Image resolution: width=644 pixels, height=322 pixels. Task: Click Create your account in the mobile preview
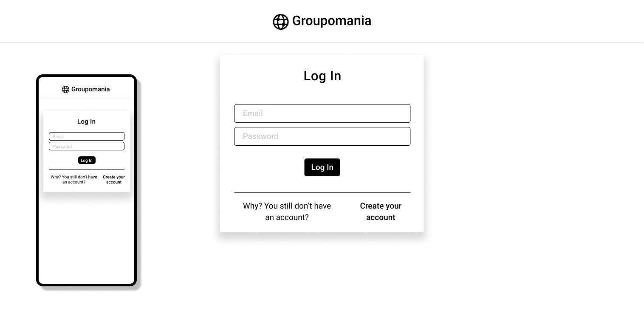click(x=113, y=180)
